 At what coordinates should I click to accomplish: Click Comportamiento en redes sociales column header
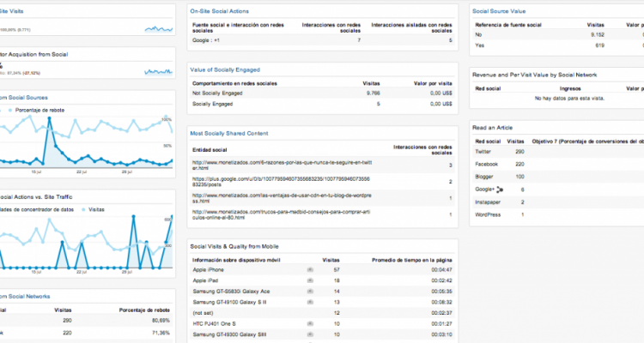[234, 83]
